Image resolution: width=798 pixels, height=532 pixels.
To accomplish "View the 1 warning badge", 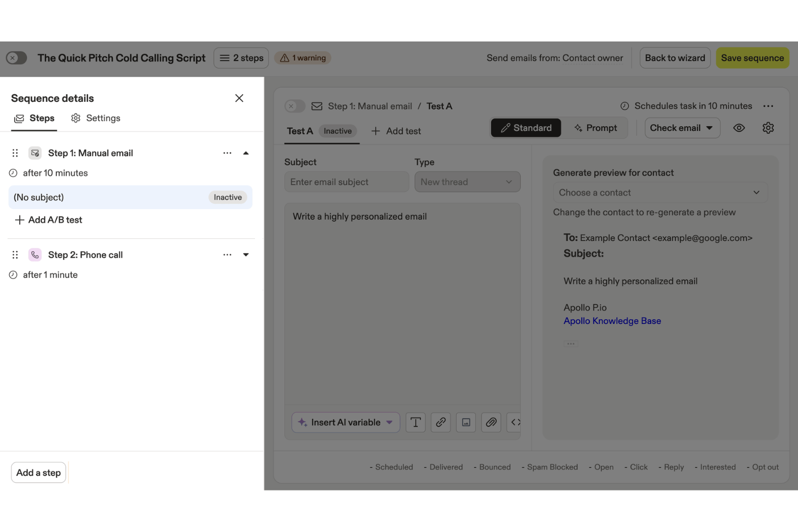I will (x=303, y=58).
